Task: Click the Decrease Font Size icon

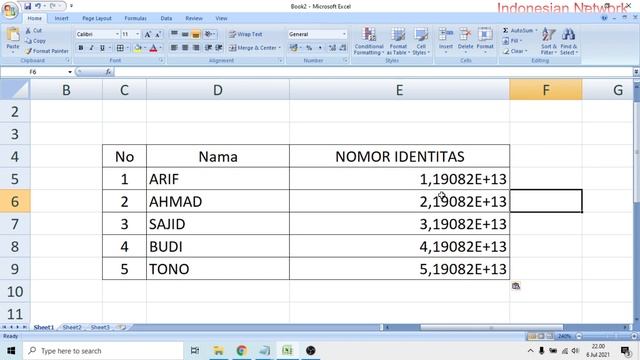Action: pos(158,34)
